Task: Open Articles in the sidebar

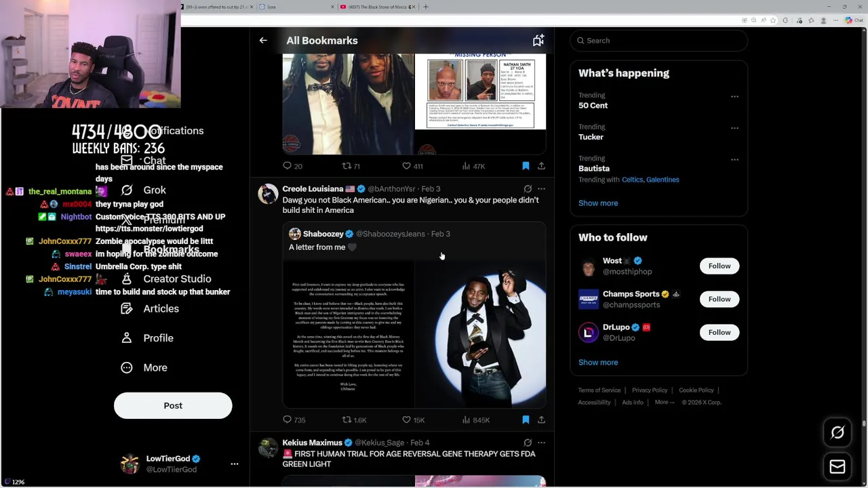Action: (150, 308)
